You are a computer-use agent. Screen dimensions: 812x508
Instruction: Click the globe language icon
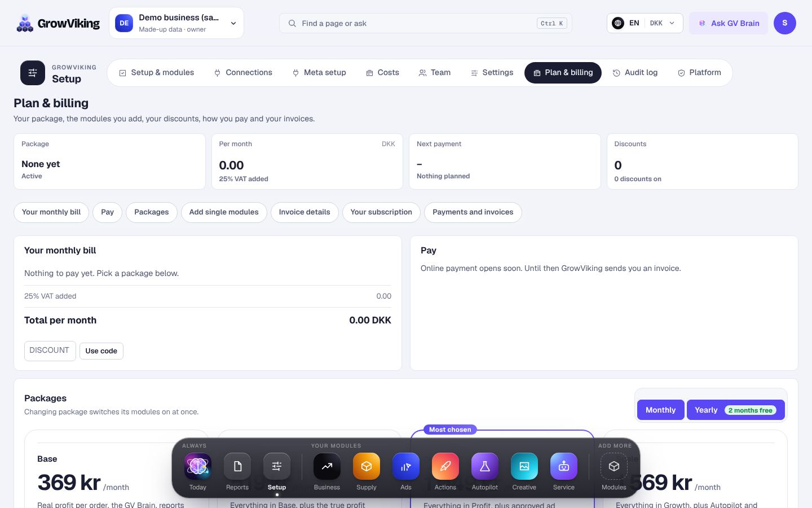click(x=618, y=23)
